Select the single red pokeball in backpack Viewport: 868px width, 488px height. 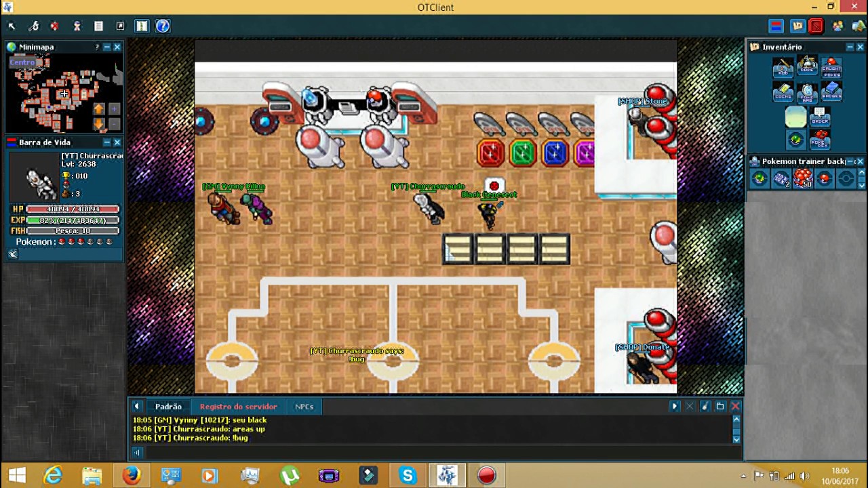tap(825, 178)
